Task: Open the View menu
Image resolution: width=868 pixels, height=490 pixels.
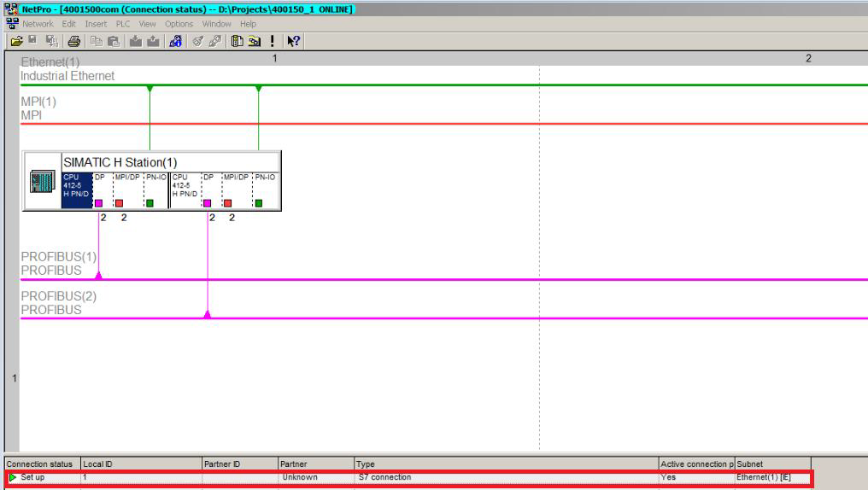Action: coord(147,24)
